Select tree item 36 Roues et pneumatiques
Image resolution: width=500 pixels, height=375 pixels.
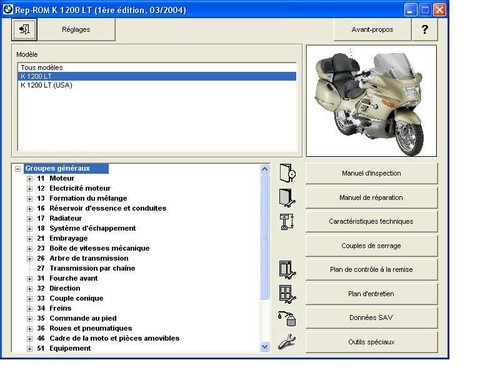coord(84,328)
